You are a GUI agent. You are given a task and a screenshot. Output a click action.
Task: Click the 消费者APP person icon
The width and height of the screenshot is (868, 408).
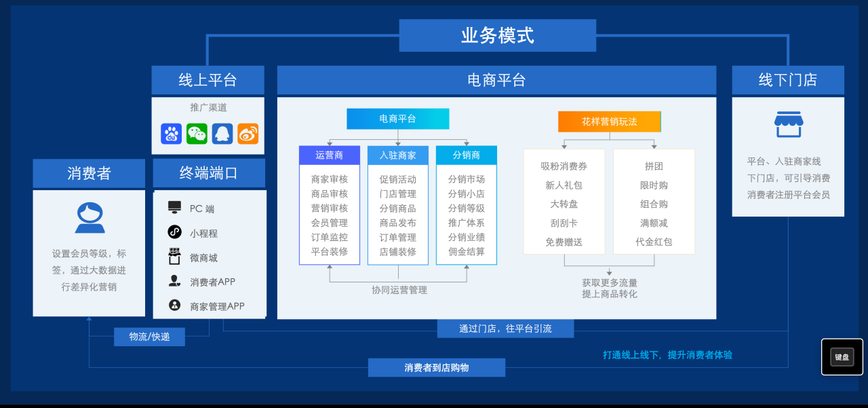(175, 281)
